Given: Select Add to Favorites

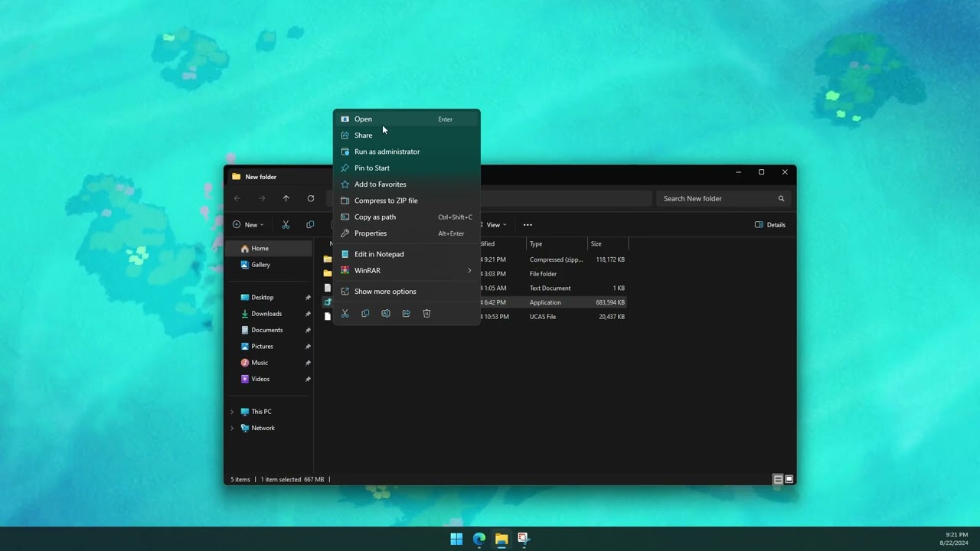Looking at the screenshot, I should [407, 184].
